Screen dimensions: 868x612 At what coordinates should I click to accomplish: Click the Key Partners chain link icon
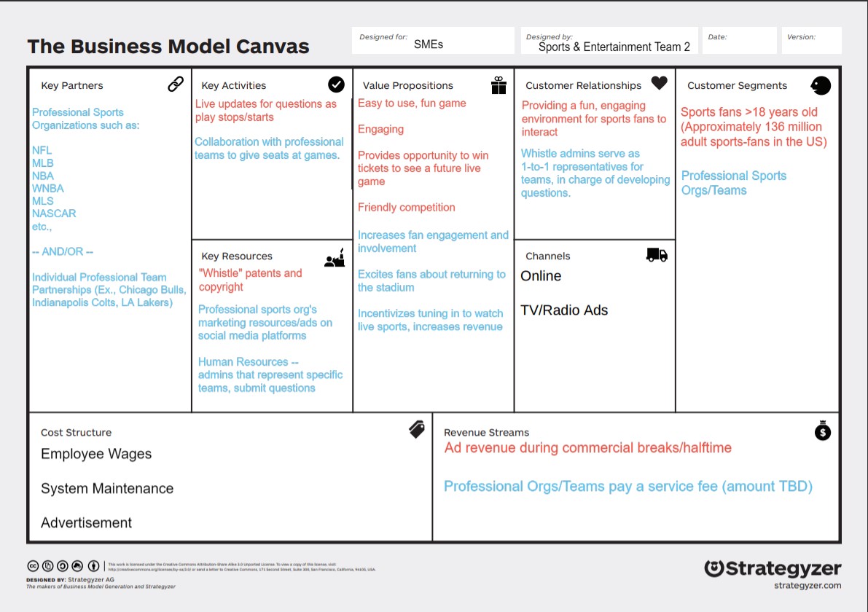176,84
